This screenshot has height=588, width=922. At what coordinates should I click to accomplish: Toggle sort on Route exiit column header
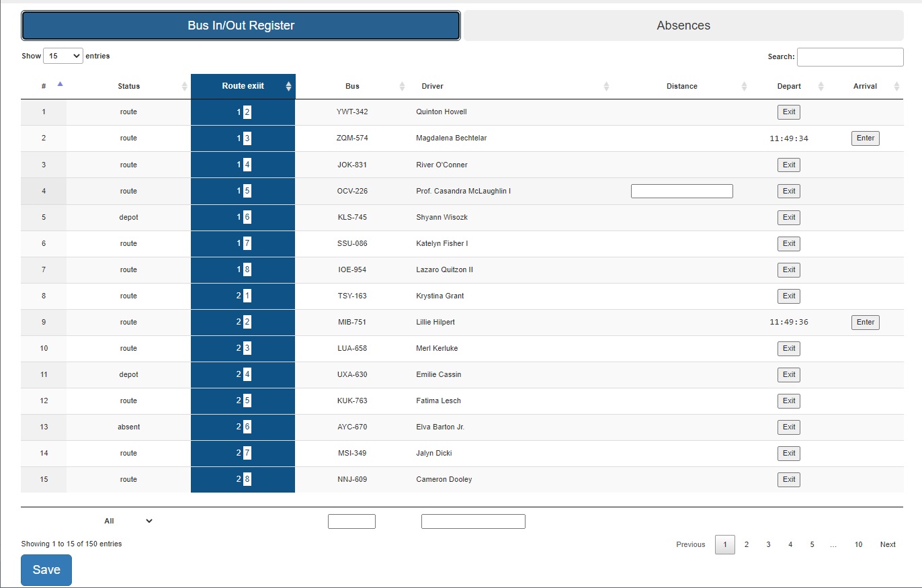(x=289, y=86)
